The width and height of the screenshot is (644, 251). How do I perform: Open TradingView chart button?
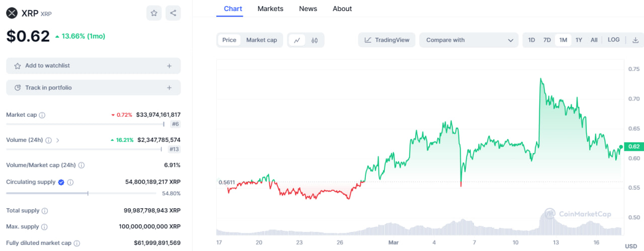pyautogui.click(x=387, y=40)
